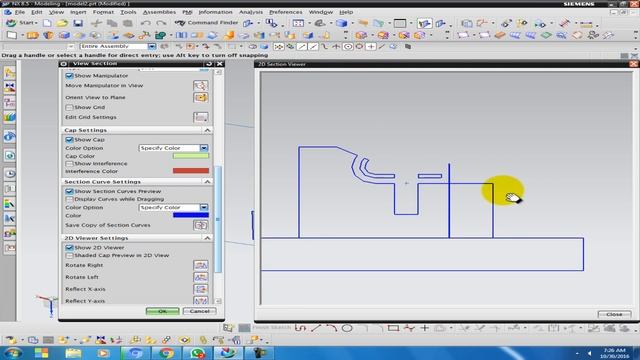Enable the Show Grid checkbox
Screen dimensions: 640x360
(69, 107)
